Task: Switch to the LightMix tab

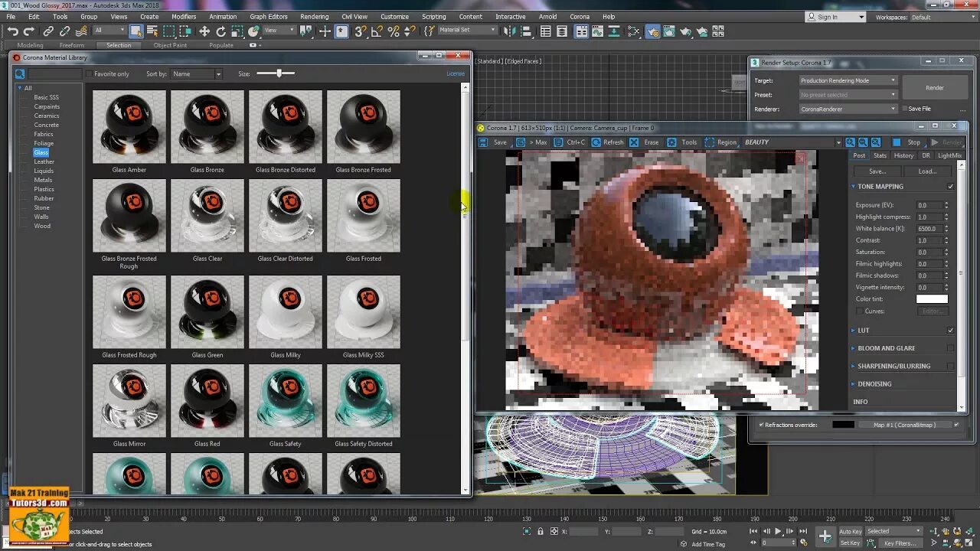Action: [x=949, y=155]
